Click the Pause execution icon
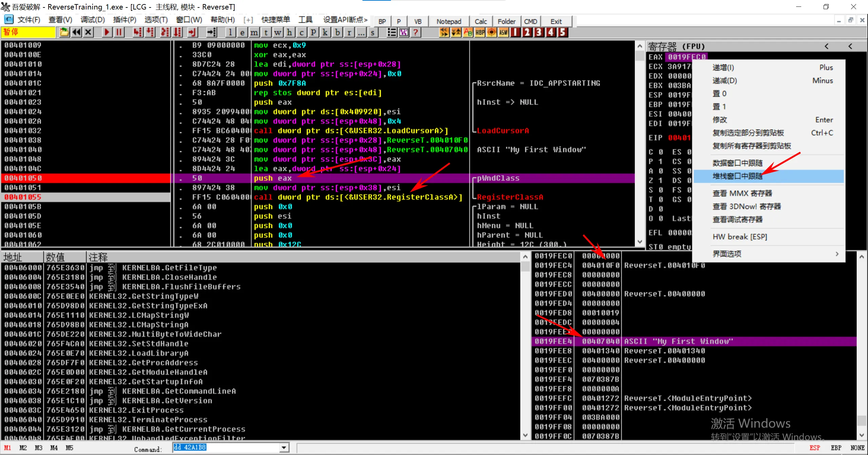This screenshot has height=455, width=868. click(x=119, y=32)
